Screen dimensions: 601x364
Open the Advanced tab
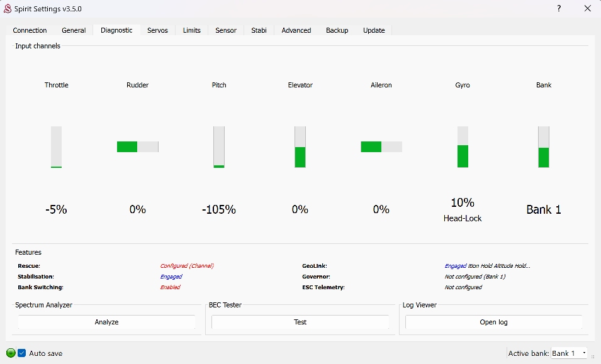(296, 30)
